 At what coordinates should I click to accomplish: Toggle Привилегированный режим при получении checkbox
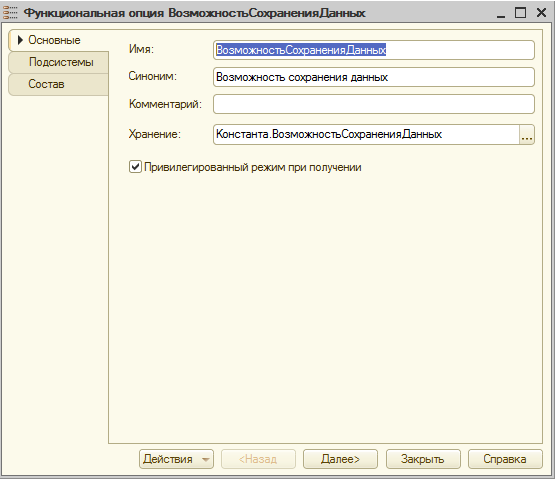tap(135, 167)
